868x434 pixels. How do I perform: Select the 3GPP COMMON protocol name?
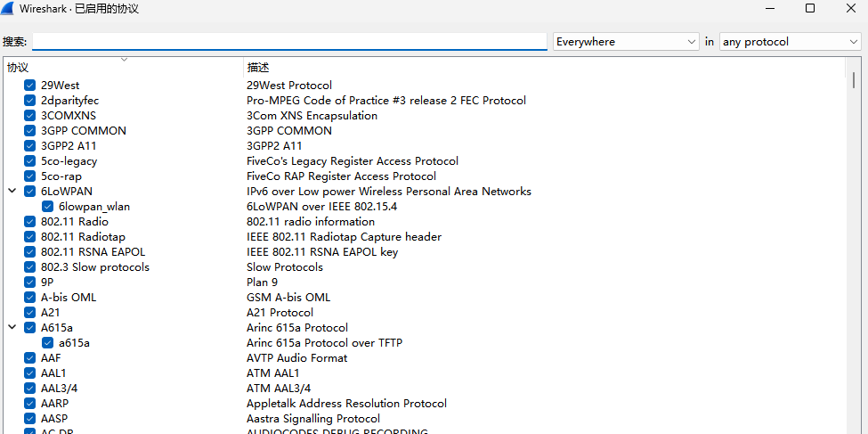[84, 131]
